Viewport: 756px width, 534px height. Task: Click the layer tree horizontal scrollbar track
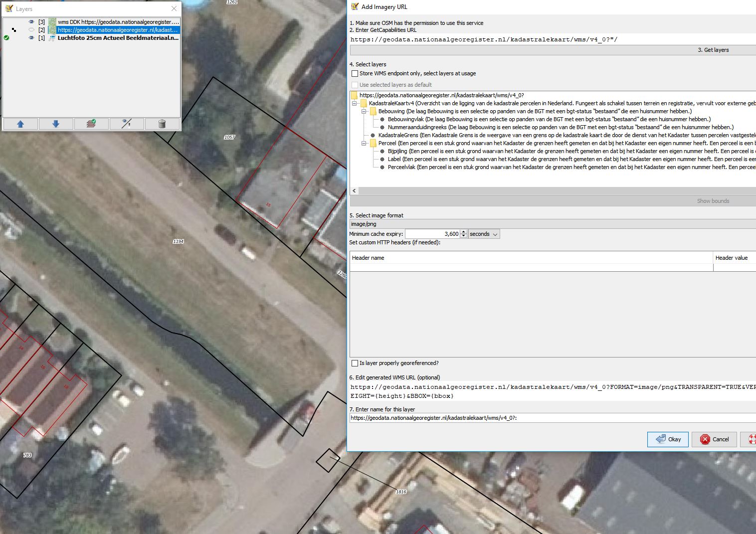pos(557,191)
